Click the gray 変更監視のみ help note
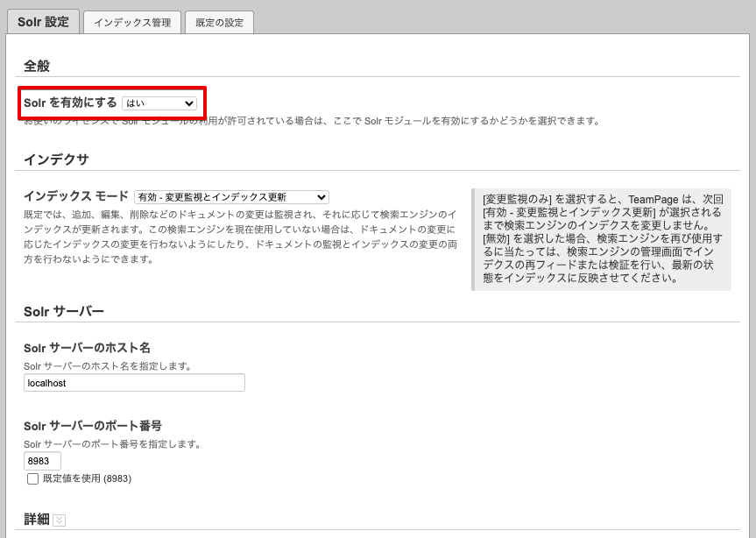This screenshot has width=756, height=538. pyautogui.click(x=601, y=239)
